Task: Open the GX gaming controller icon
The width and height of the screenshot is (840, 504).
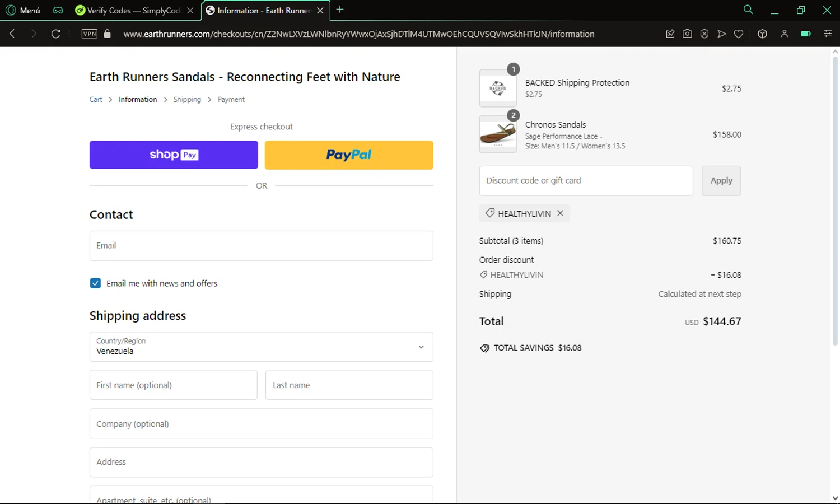Action: [x=58, y=10]
